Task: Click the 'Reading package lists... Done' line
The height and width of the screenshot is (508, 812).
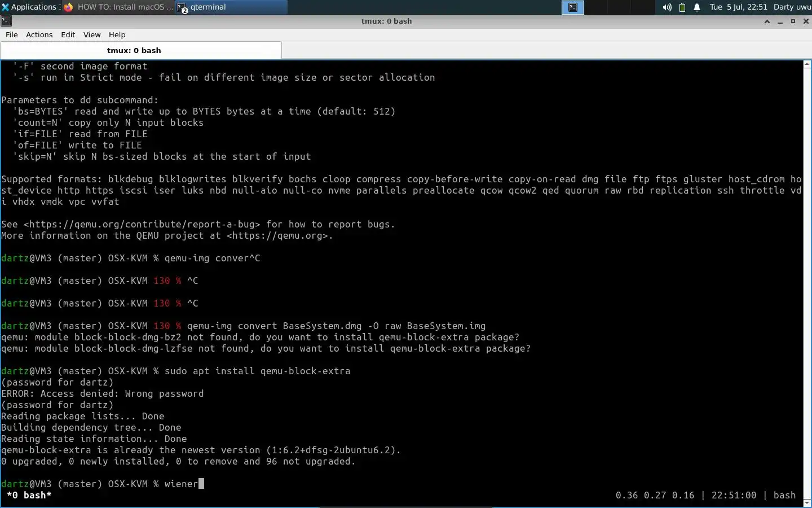Action: coord(83,416)
